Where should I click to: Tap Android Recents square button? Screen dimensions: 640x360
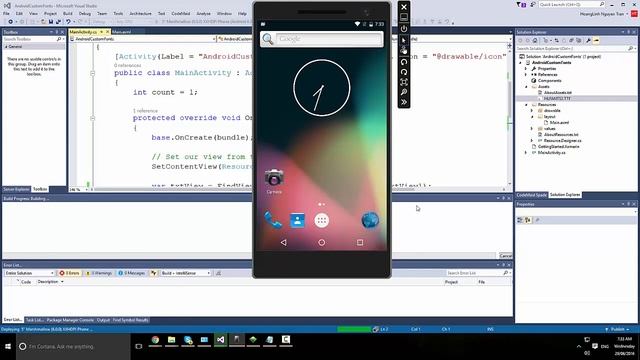click(x=360, y=242)
